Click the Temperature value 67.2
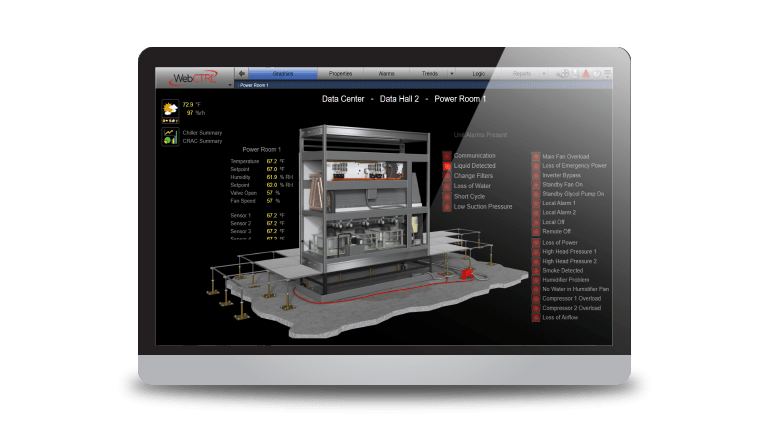 [272, 161]
